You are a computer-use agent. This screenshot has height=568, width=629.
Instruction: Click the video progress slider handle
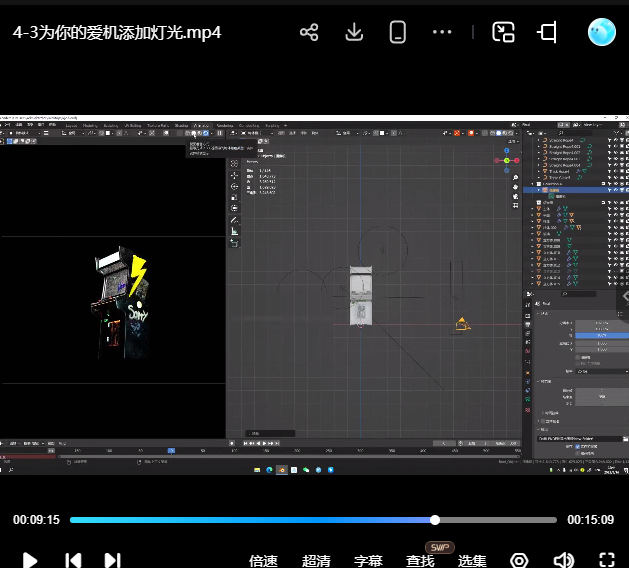point(435,520)
